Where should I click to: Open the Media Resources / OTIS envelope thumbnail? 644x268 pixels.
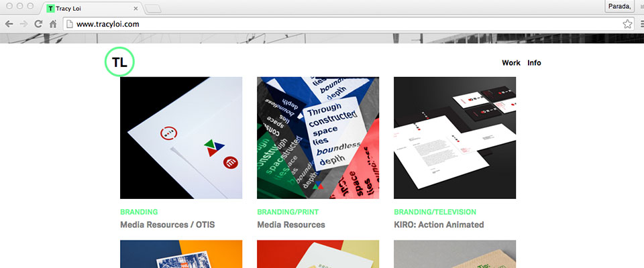[181, 138]
